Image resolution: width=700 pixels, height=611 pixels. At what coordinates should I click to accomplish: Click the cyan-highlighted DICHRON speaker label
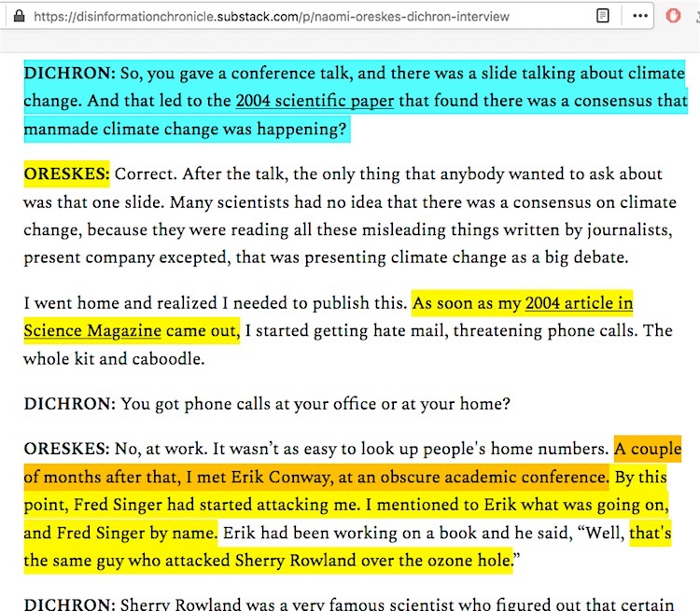[69, 73]
